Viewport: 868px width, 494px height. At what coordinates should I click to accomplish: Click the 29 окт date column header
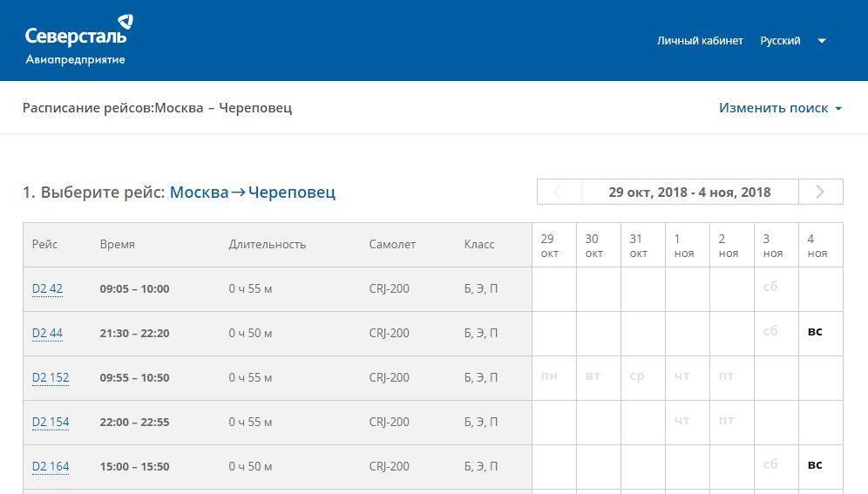554,246
